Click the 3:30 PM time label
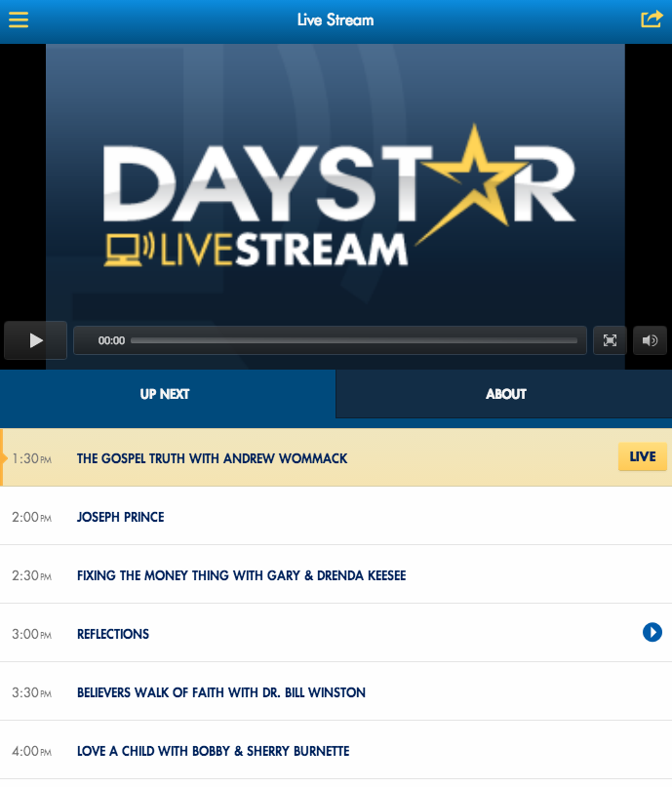 (31, 692)
